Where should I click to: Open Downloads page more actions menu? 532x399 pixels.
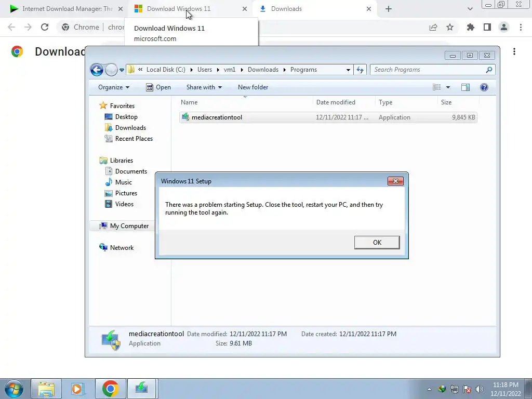pos(514,51)
